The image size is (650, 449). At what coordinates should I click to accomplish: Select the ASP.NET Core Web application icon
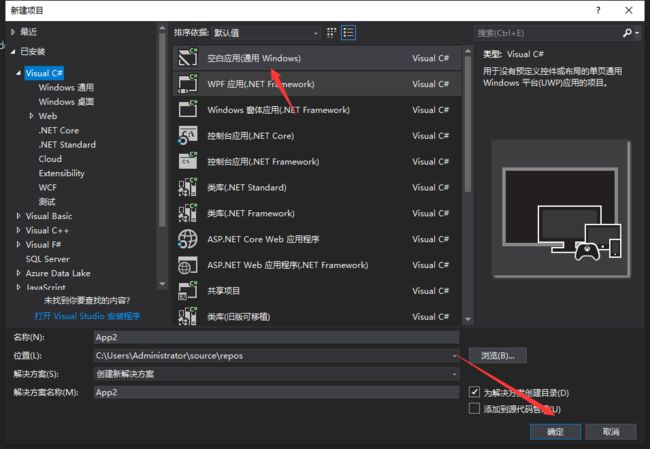point(188,239)
